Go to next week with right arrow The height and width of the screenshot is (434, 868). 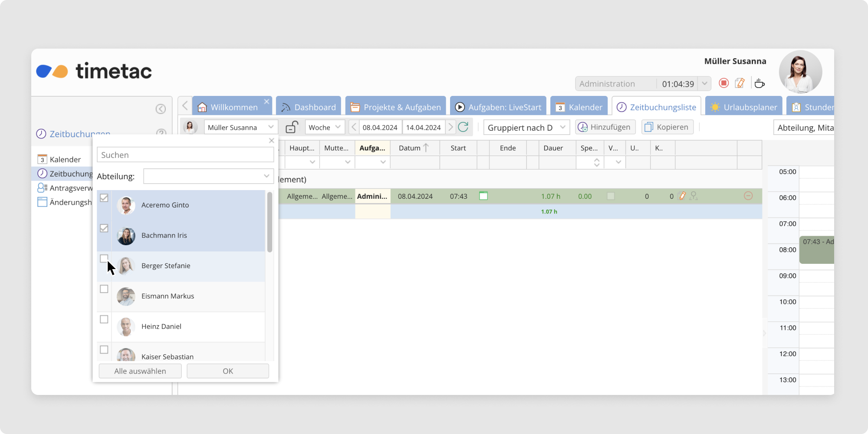click(450, 127)
